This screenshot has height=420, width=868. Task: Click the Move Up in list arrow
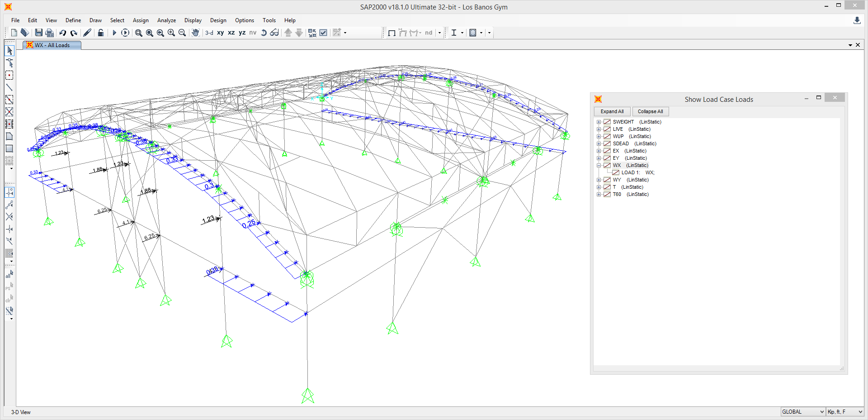tap(288, 33)
